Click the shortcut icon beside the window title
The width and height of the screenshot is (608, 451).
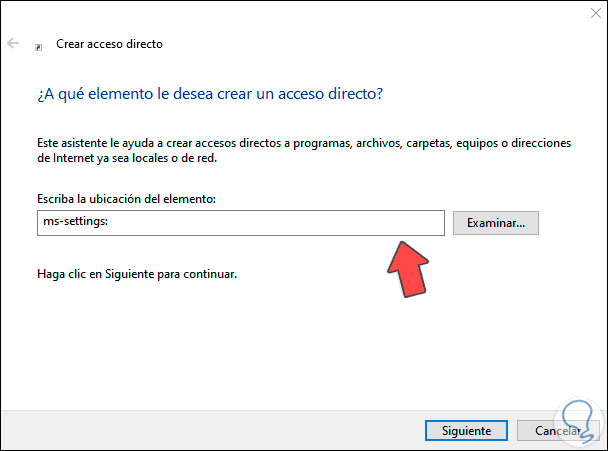point(39,46)
